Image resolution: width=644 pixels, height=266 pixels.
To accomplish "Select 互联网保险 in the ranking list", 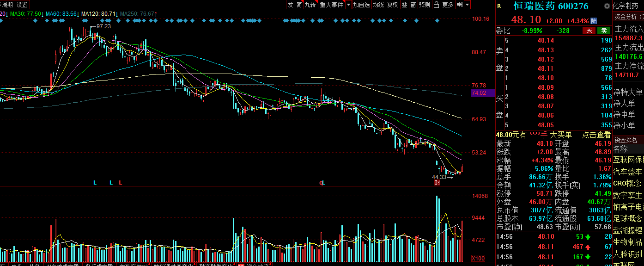I will tap(628, 160).
